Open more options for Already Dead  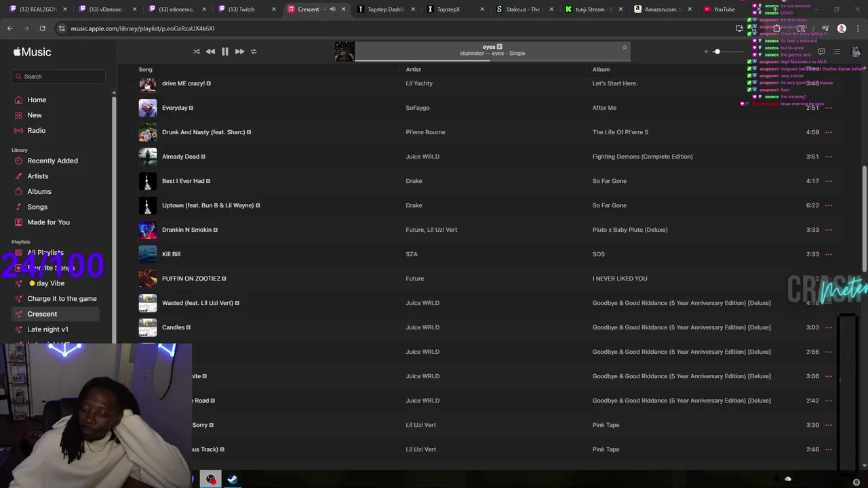click(x=829, y=157)
